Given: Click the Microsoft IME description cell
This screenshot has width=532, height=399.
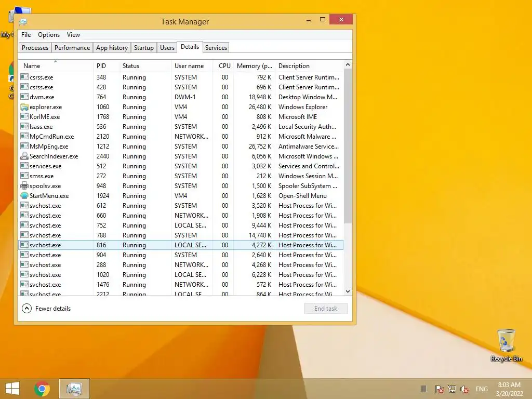Looking at the screenshot, I should pos(298,117).
